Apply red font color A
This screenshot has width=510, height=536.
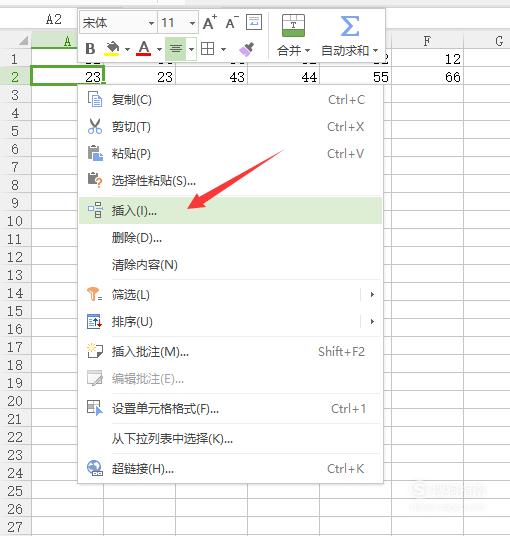144,49
